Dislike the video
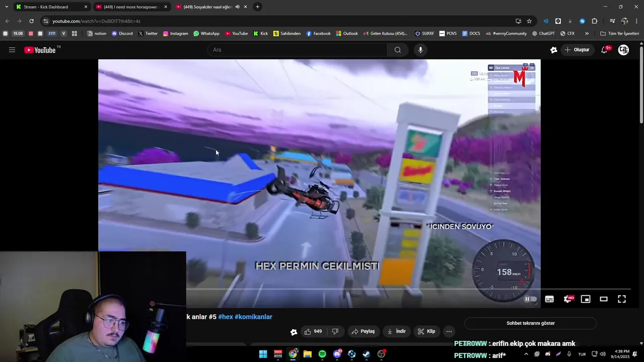Viewport: 644px width, 362px height. click(335, 331)
